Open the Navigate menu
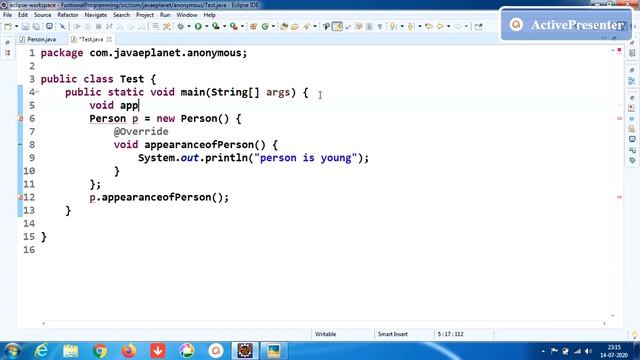 (x=96, y=15)
